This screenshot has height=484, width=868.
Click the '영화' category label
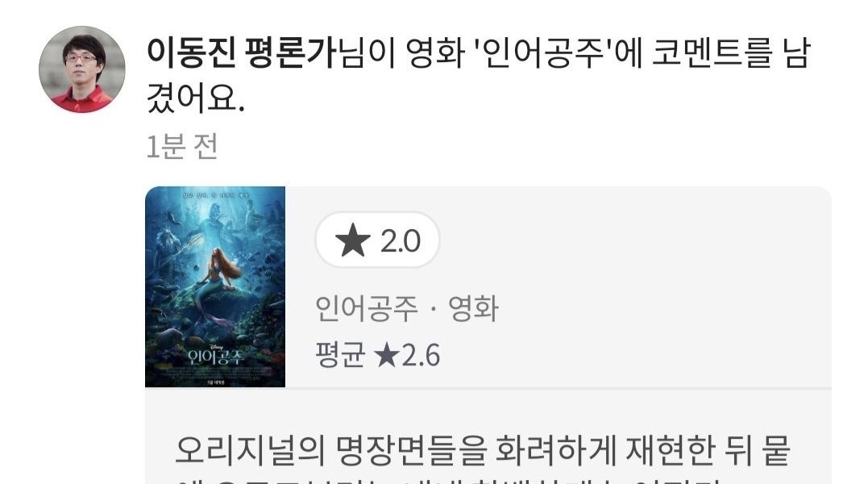pyautogui.click(x=473, y=308)
